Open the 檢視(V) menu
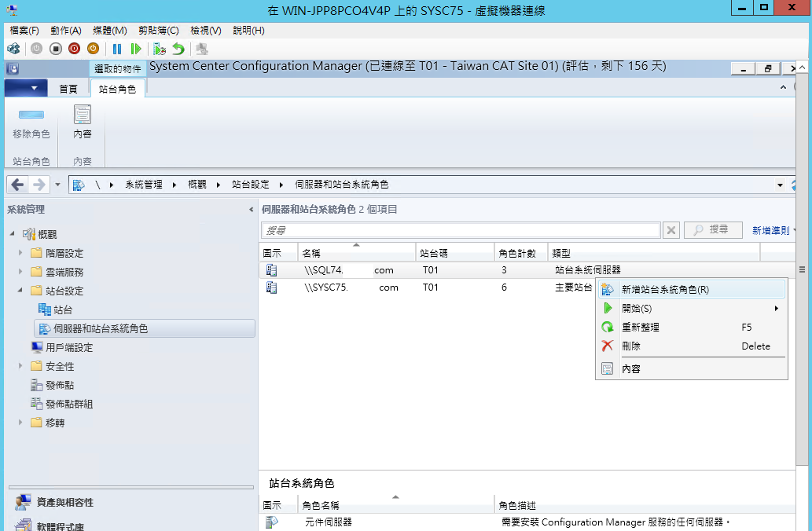This screenshot has width=812, height=531. point(206,31)
